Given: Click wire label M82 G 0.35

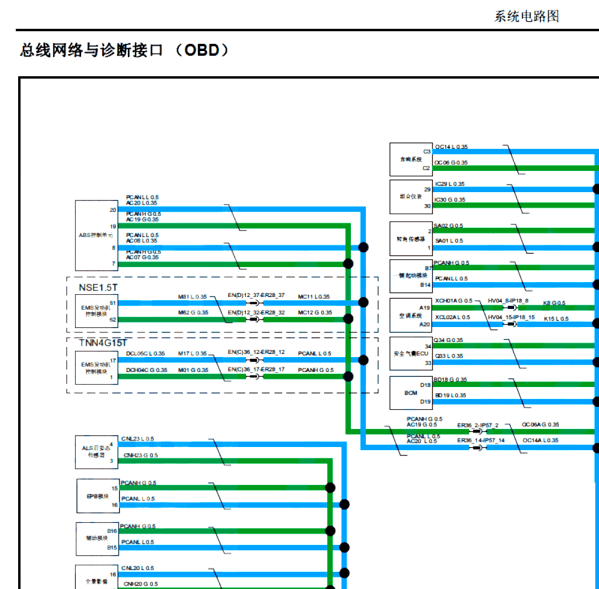Looking at the screenshot, I should 193,312.
